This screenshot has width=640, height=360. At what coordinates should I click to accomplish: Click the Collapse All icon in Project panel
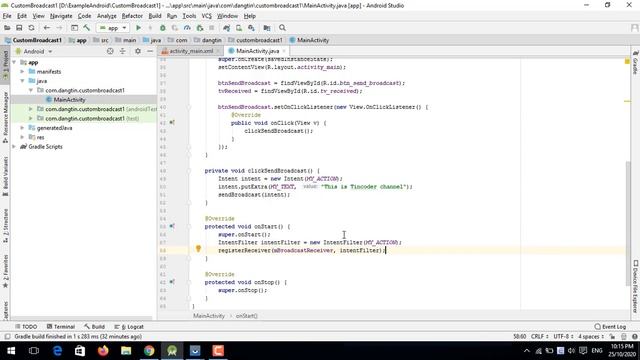123,51
